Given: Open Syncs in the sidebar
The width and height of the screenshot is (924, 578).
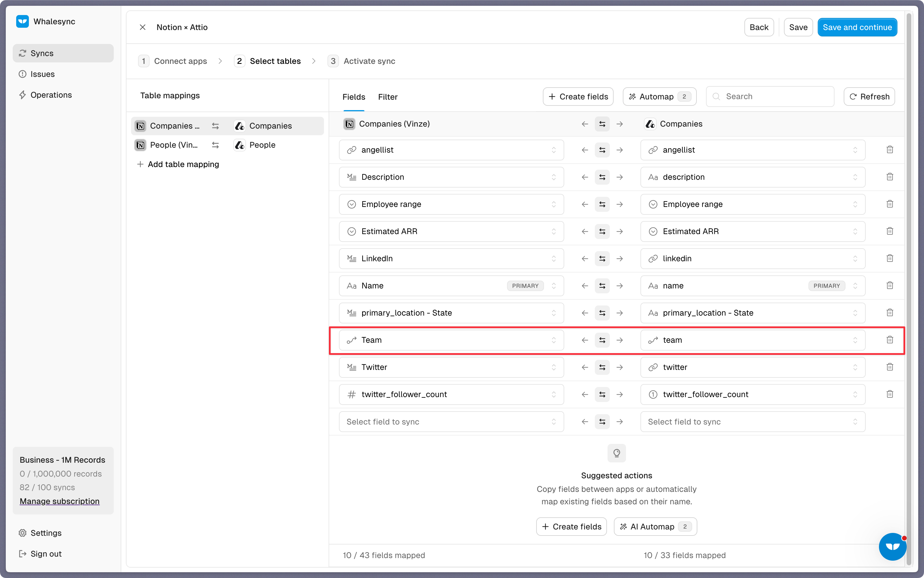Looking at the screenshot, I should point(63,53).
